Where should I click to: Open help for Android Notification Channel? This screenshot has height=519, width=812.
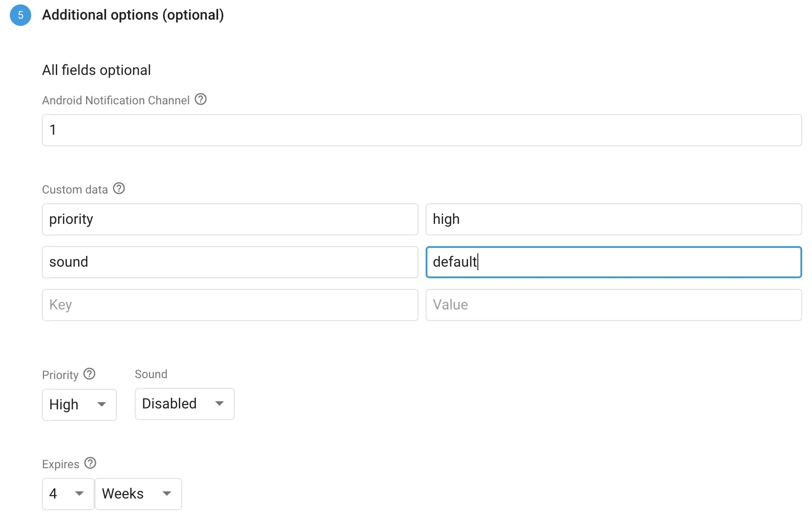201,99
